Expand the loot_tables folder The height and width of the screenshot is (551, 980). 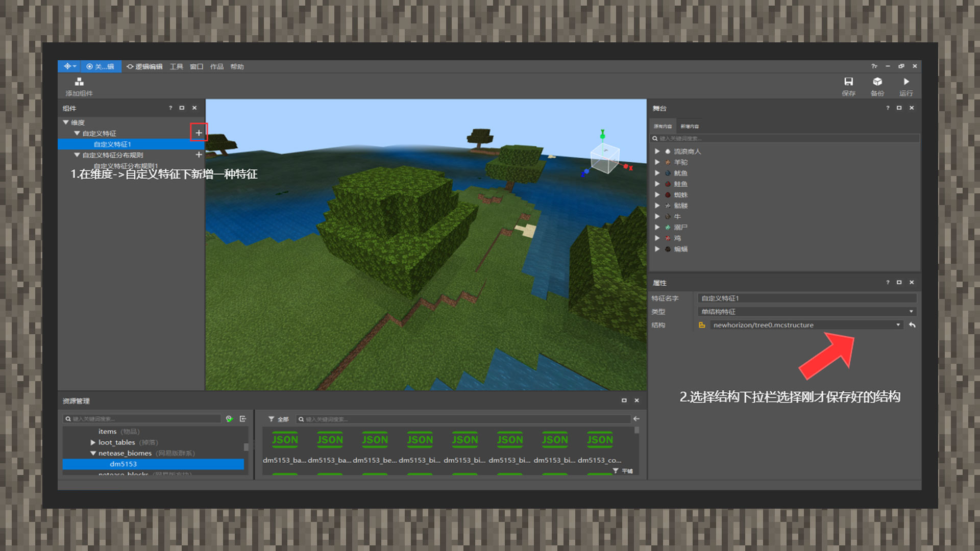tap(93, 442)
